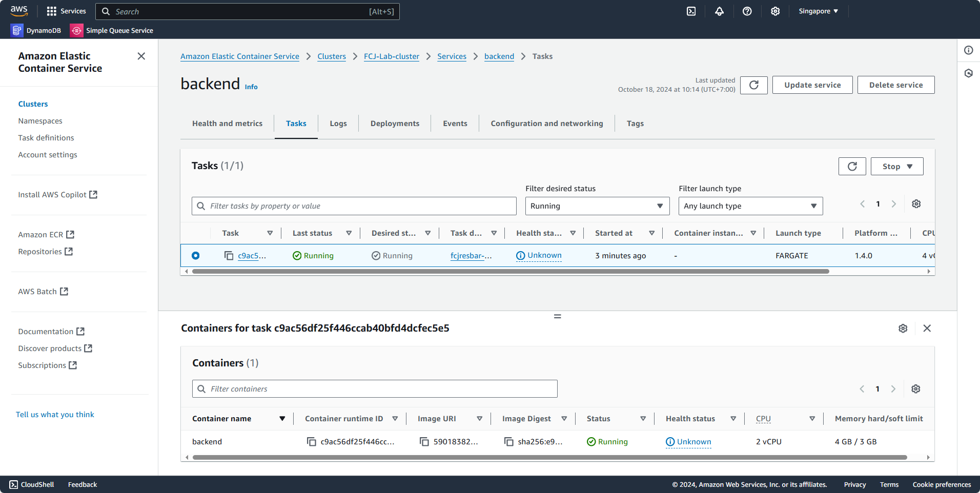
Task: Switch to Health and metrics tab
Action: point(228,124)
